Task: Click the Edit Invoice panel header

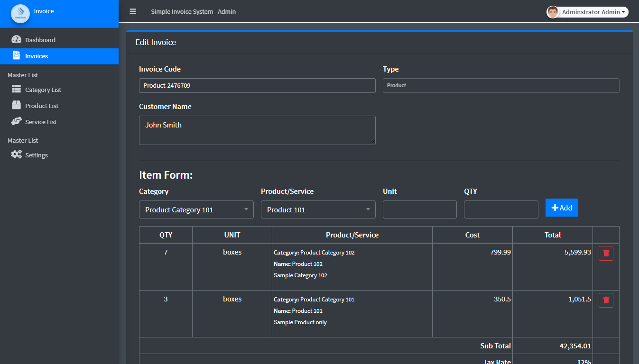Action: (x=156, y=42)
